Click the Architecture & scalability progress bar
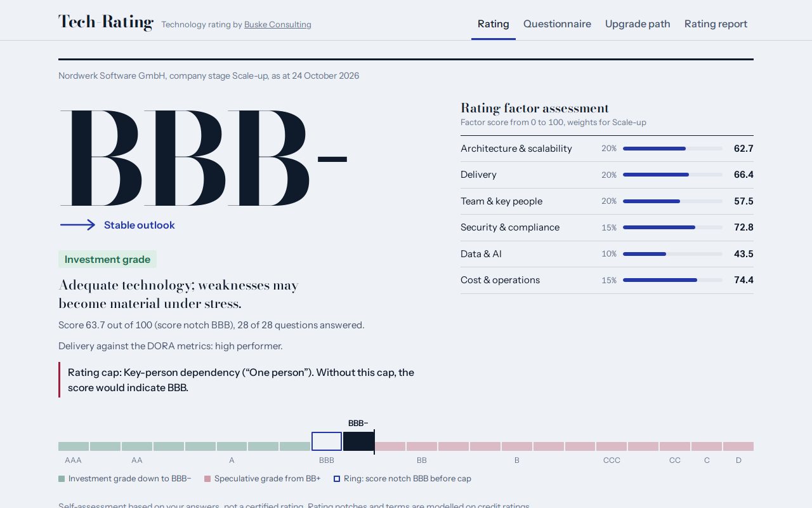Viewport: 812px width, 508px height. point(672,149)
